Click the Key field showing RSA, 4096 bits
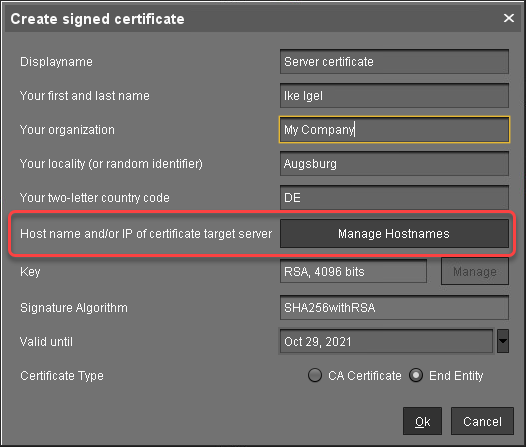This screenshot has height=447, width=526. coord(353,271)
